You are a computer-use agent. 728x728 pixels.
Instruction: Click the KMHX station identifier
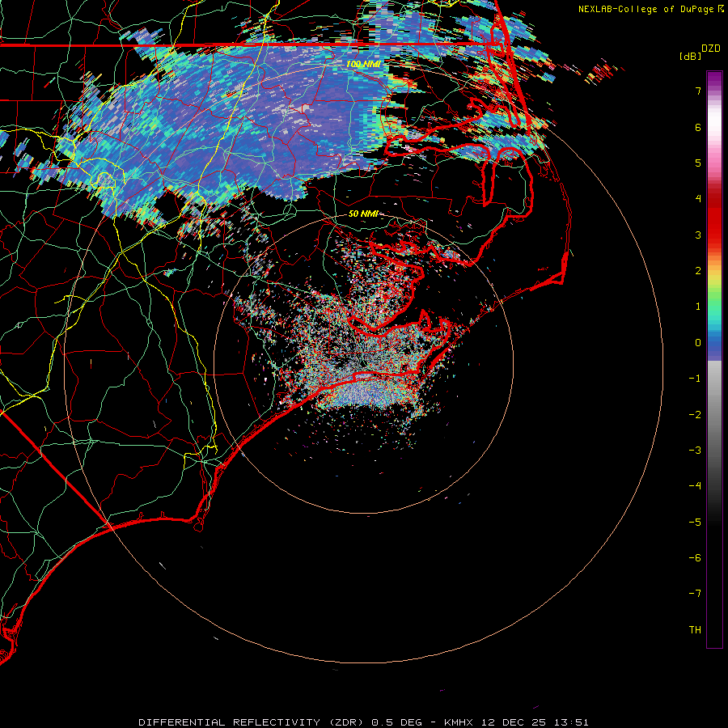[460, 722]
